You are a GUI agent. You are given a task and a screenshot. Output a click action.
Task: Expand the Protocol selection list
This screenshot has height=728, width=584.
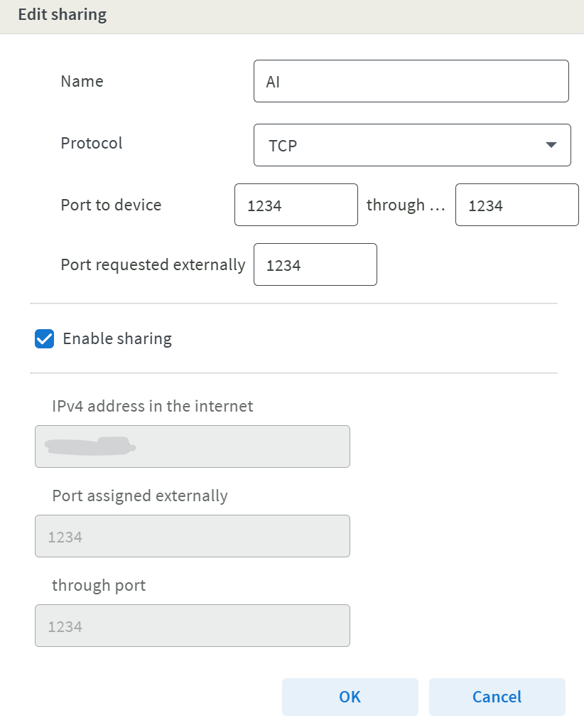[551, 145]
